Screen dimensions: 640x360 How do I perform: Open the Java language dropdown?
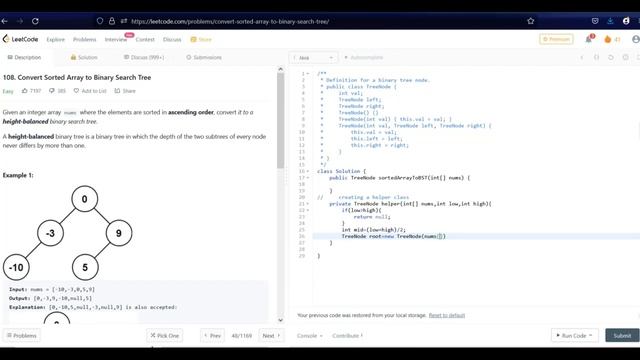click(313, 58)
